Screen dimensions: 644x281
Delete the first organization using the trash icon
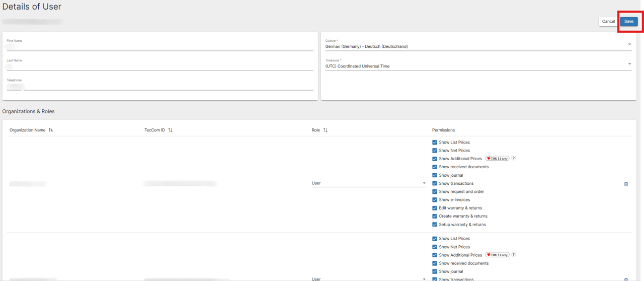click(626, 184)
